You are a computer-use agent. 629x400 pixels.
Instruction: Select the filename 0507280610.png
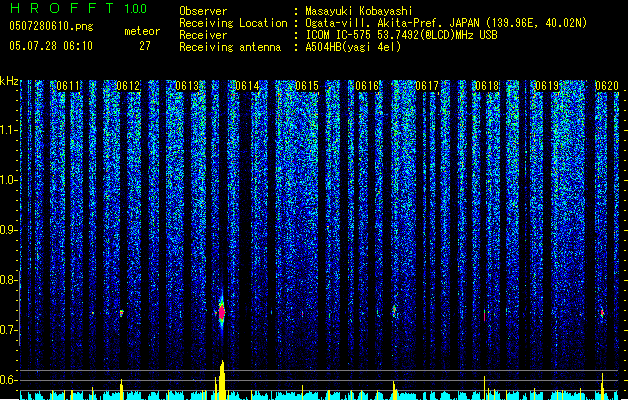pyautogui.click(x=51, y=26)
